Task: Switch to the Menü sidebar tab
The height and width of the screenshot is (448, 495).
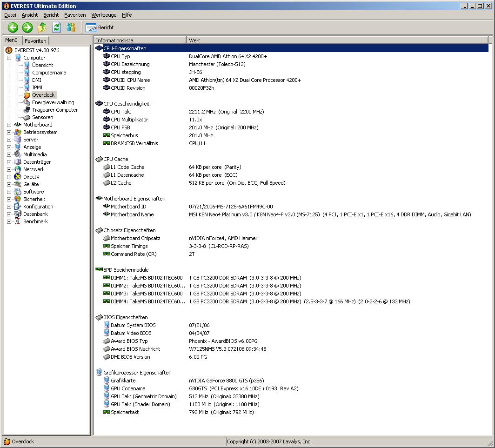Action: (x=12, y=40)
